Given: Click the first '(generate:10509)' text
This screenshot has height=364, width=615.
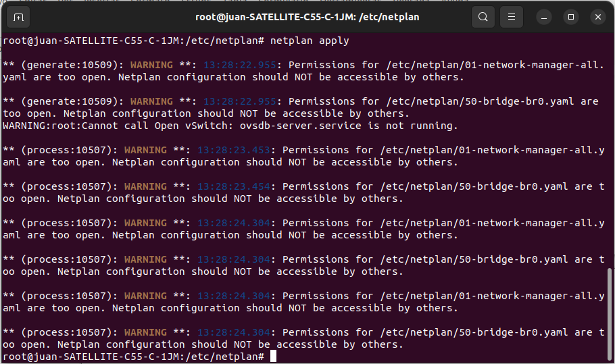Looking at the screenshot, I should [x=70, y=65].
